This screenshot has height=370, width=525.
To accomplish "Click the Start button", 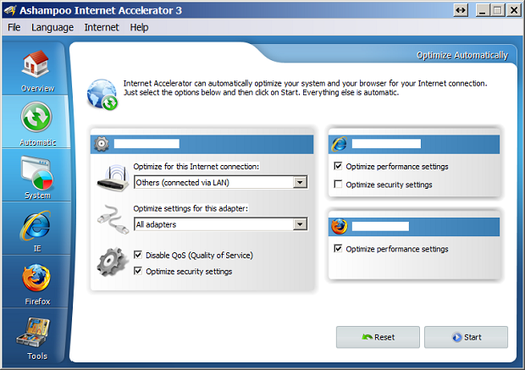I will point(466,337).
